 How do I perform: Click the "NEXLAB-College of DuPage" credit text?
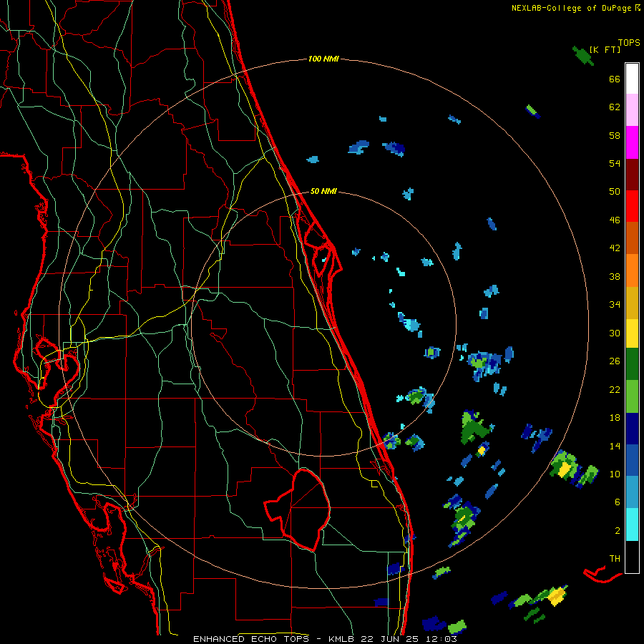pos(572,8)
